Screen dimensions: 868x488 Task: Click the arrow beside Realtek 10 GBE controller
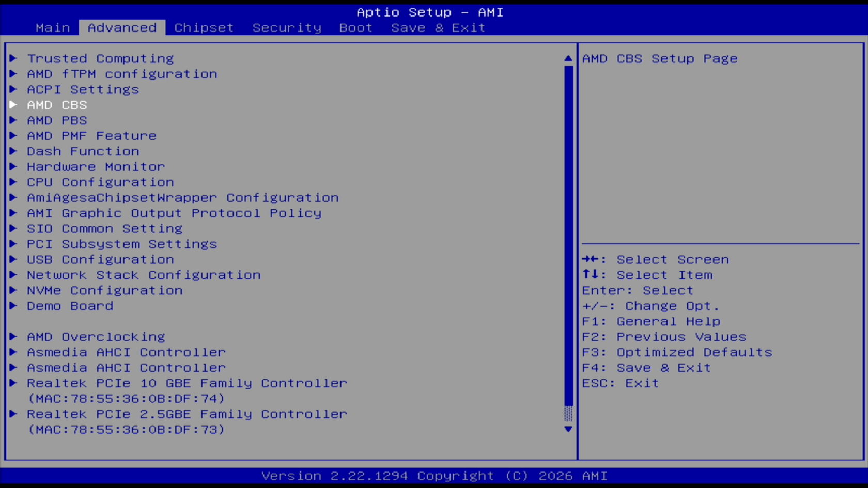point(13,383)
